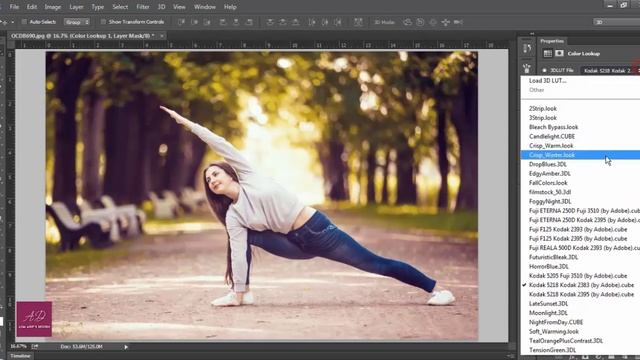The image size is (640, 360).
Task: Open the workspace switcher dropdown labeled 3D
Action: (616, 22)
